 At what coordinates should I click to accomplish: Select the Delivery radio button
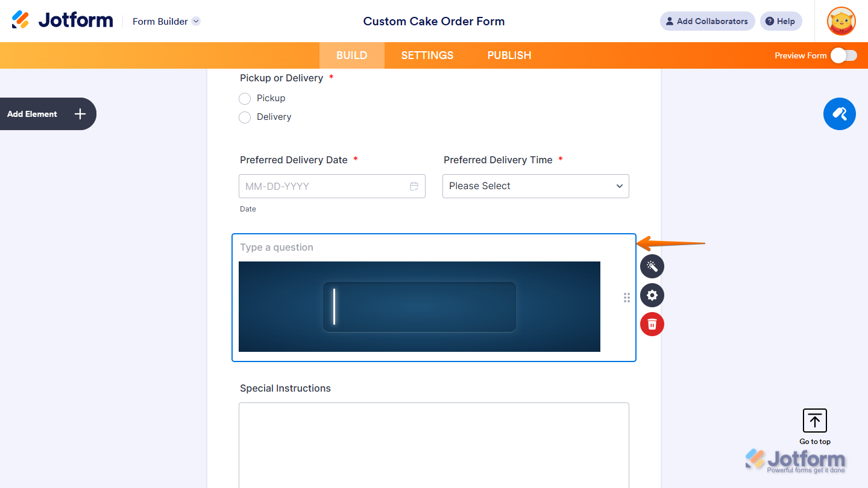245,117
